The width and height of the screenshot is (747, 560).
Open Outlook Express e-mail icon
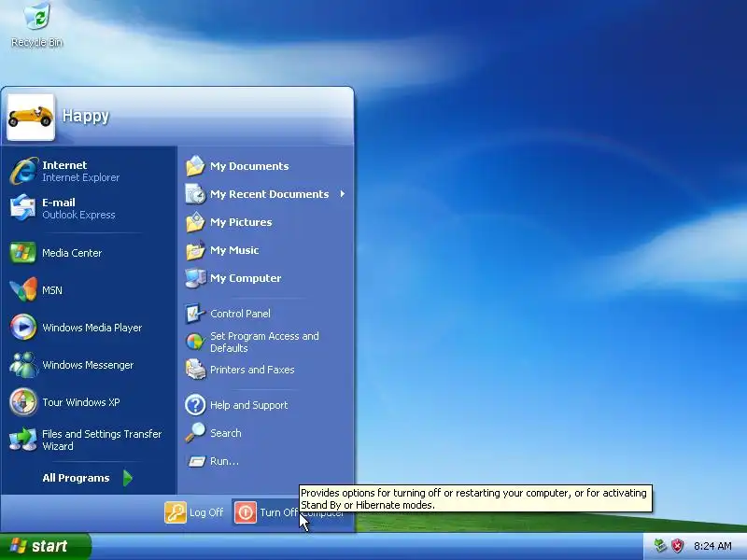click(22, 208)
